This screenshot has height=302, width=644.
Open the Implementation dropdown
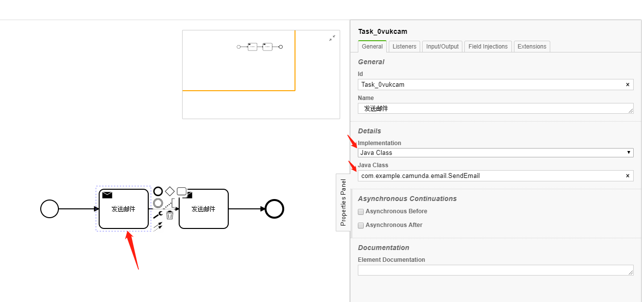(495, 153)
